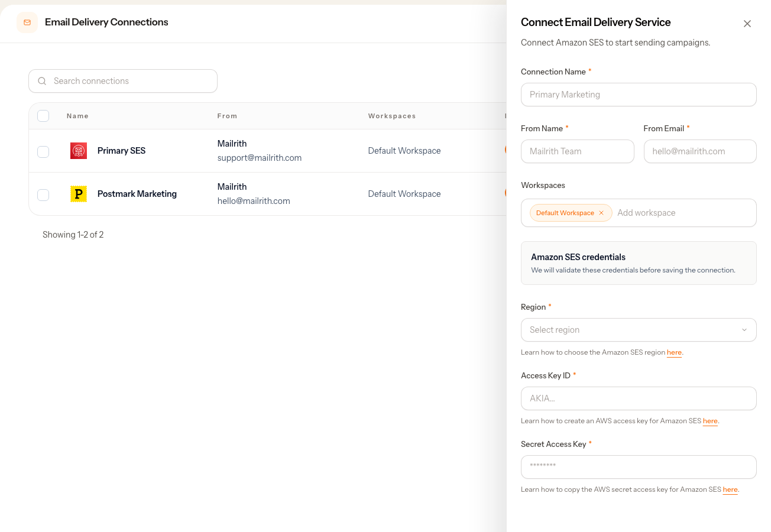This screenshot has height=532, width=771.
Task: Focus the Search connections field
Action: [123, 81]
